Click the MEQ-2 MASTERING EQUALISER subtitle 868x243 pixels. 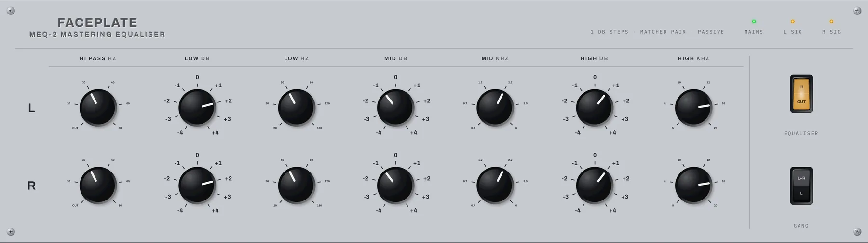pyautogui.click(x=97, y=34)
